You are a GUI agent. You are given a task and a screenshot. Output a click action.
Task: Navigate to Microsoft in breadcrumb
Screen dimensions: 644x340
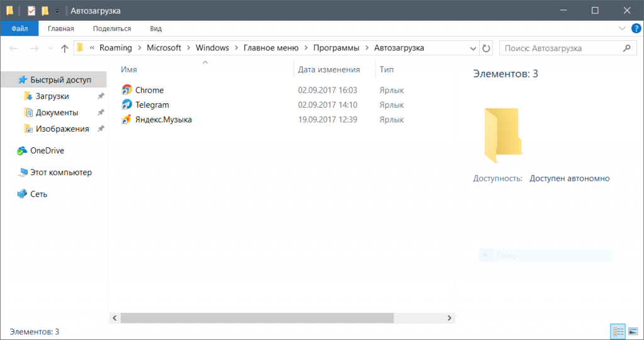click(164, 48)
